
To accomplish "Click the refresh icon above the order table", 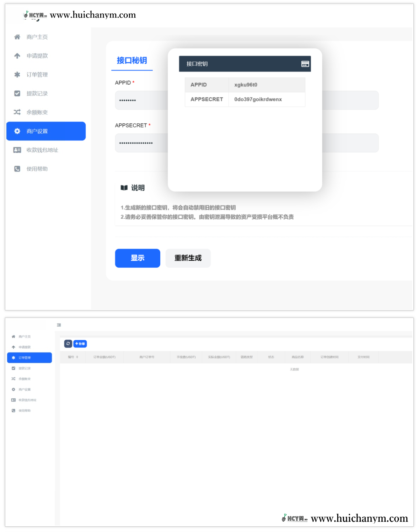I will click(x=68, y=344).
